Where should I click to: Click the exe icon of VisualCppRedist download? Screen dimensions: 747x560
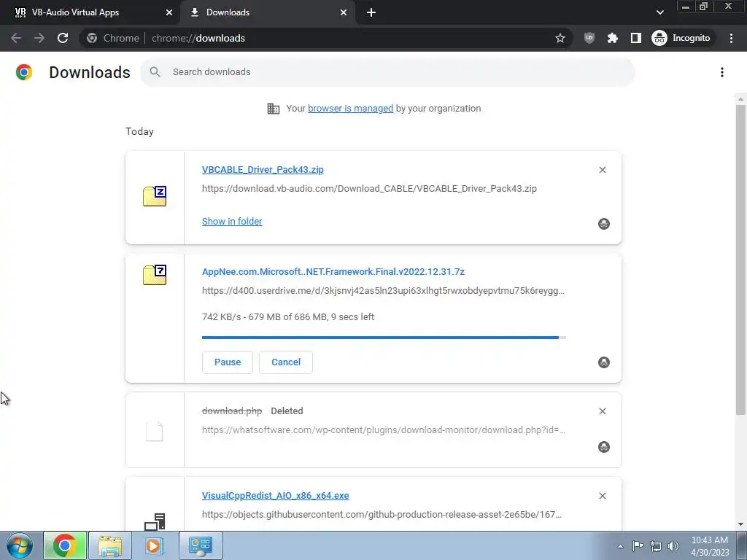pyautogui.click(x=155, y=522)
